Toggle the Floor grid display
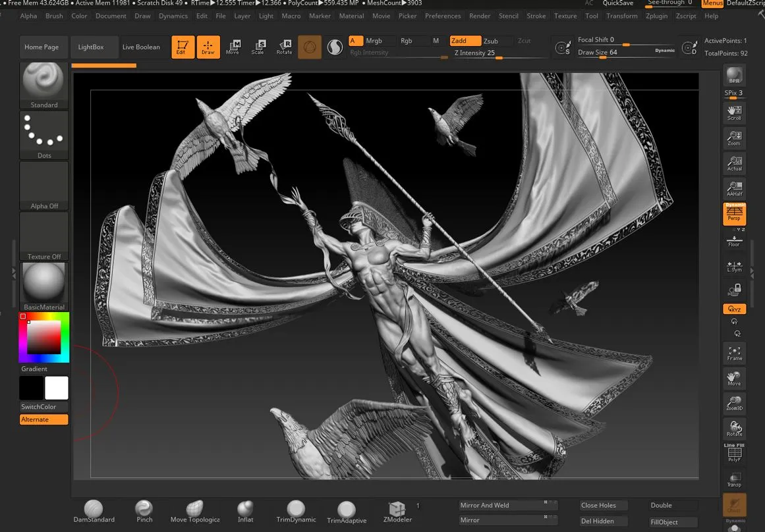The height and width of the screenshot is (532, 765). (x=734, y=240)
